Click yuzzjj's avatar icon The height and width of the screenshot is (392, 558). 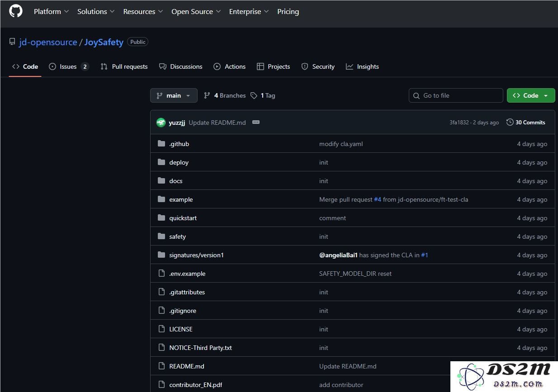tap(161, 123)
